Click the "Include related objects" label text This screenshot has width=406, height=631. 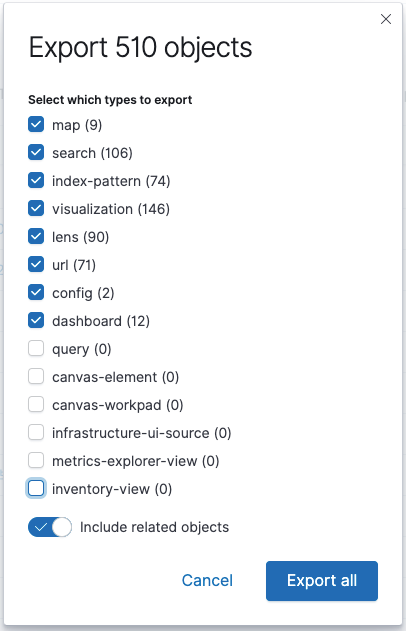[155, 527]
